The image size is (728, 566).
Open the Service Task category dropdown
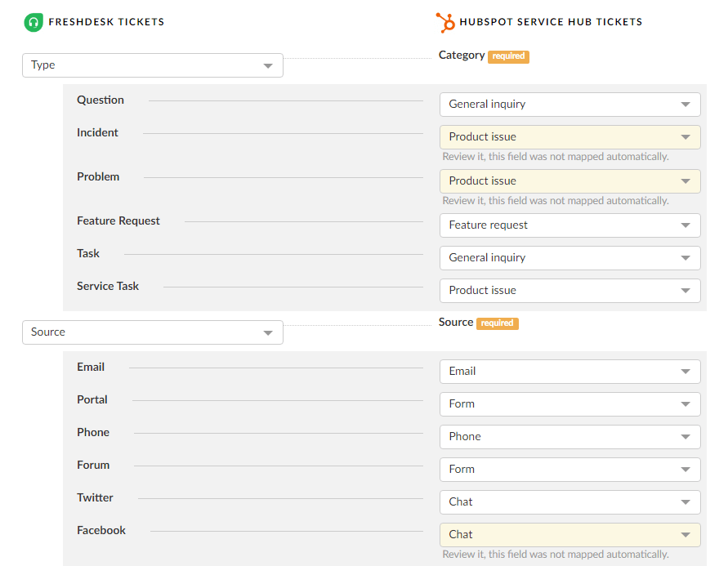[x=570, y=291]
